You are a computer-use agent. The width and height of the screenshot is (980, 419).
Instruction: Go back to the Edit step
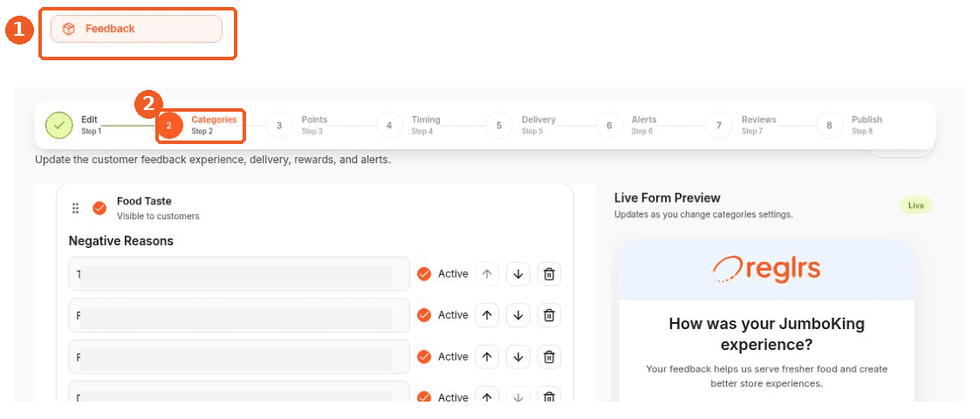coord(74,125)
